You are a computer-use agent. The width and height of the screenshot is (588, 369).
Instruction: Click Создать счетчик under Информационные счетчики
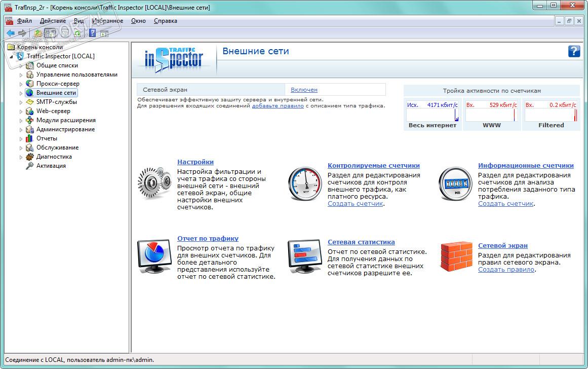click(x=505, y=203)
